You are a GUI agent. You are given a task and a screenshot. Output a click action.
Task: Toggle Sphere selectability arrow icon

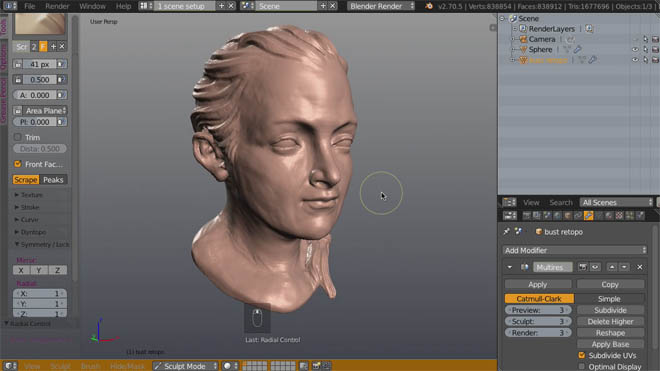coord(645,50)
